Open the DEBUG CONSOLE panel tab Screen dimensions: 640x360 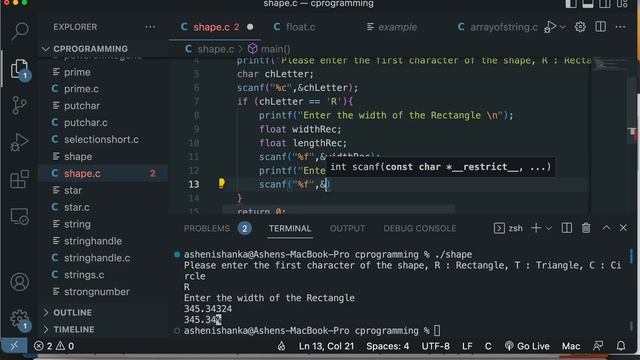[x=420, y=229]
